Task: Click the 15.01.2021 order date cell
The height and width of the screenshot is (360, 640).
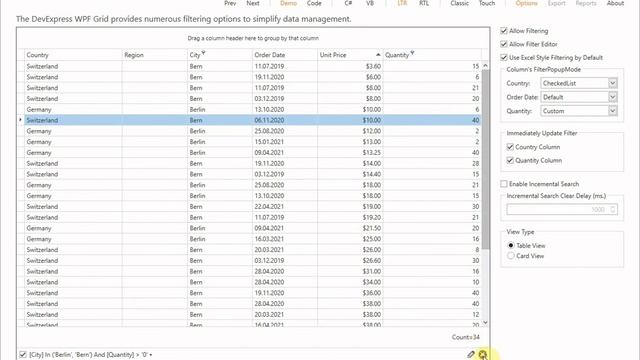Action: (285, 142)
